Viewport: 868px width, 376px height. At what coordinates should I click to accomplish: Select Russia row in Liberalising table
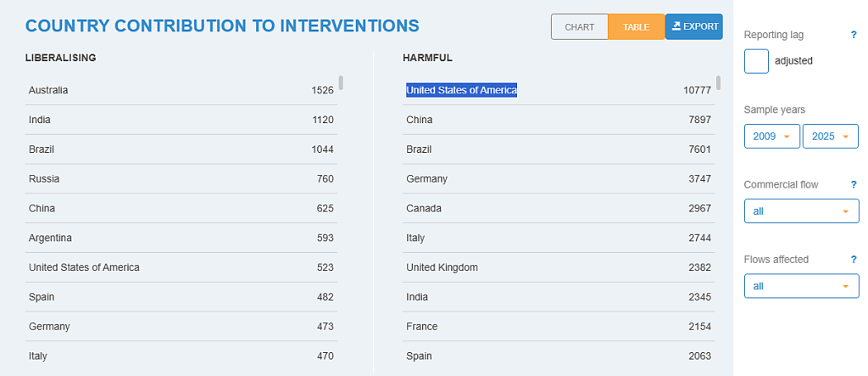[x=44, y=179]
